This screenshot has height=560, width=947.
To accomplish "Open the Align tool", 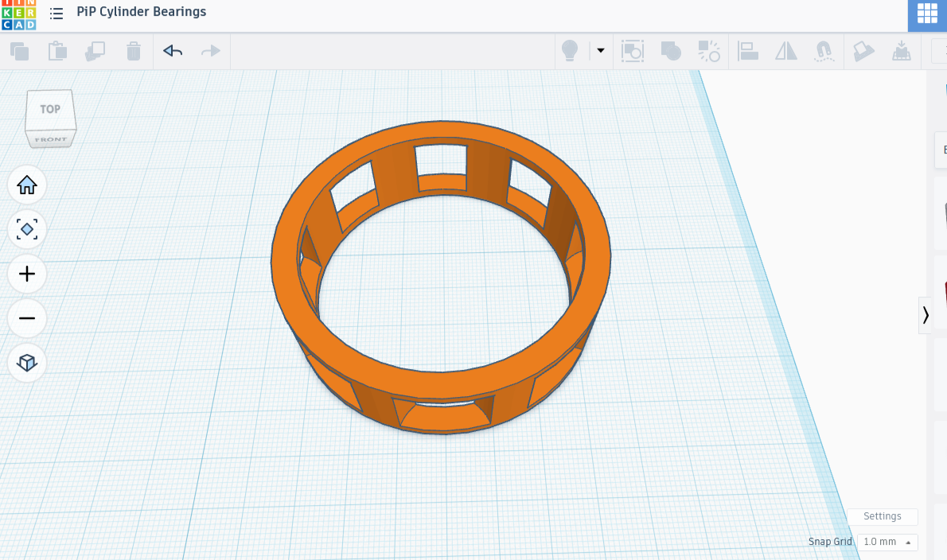I will point(748,51).
